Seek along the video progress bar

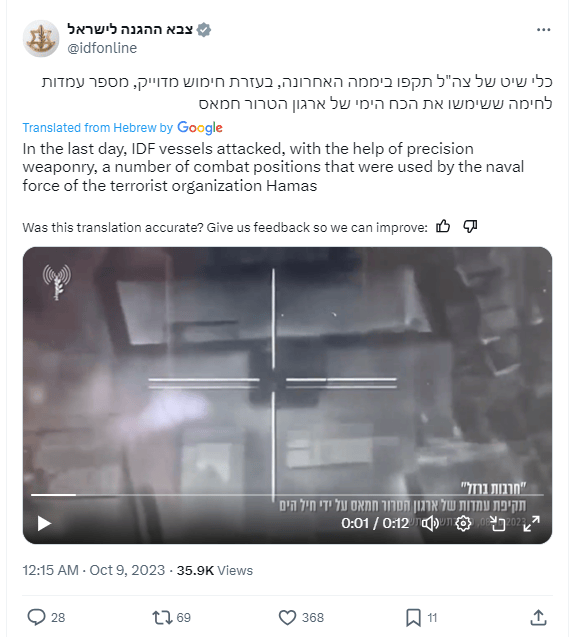tap(287, 495)
